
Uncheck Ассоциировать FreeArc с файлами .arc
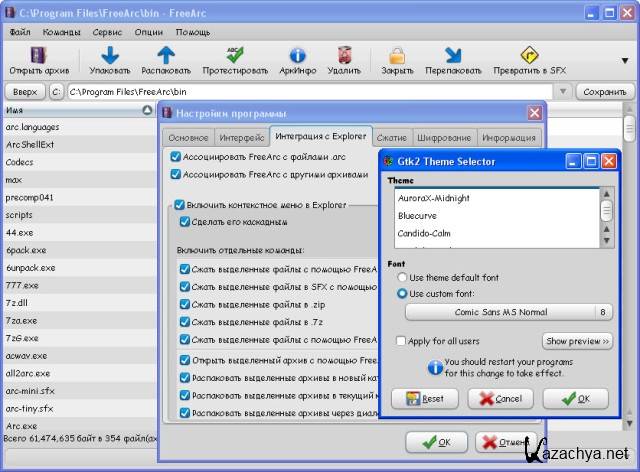point(176,157)
